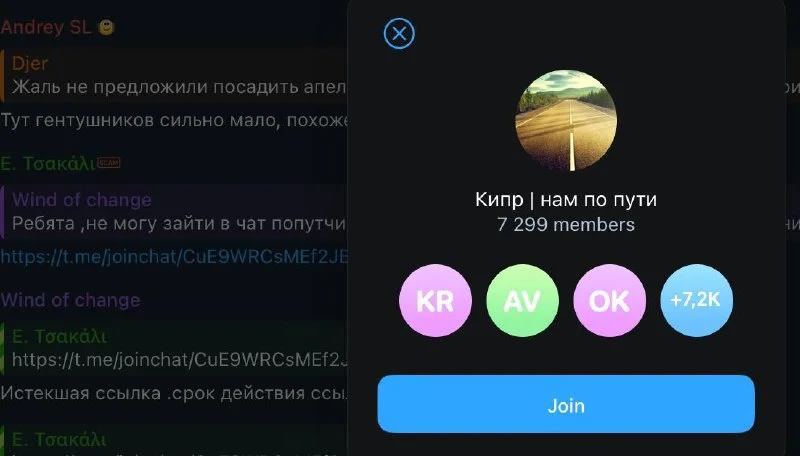Click the message starting Тут гентушников
The width and height of the screenshot is (800, 456).
(174, 120)
